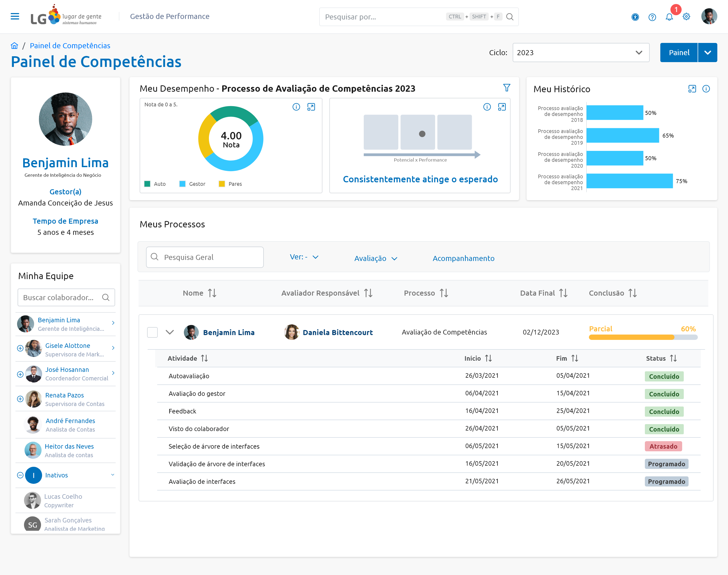
Task: Open the settings gear icon
Action: click(686, 17)
